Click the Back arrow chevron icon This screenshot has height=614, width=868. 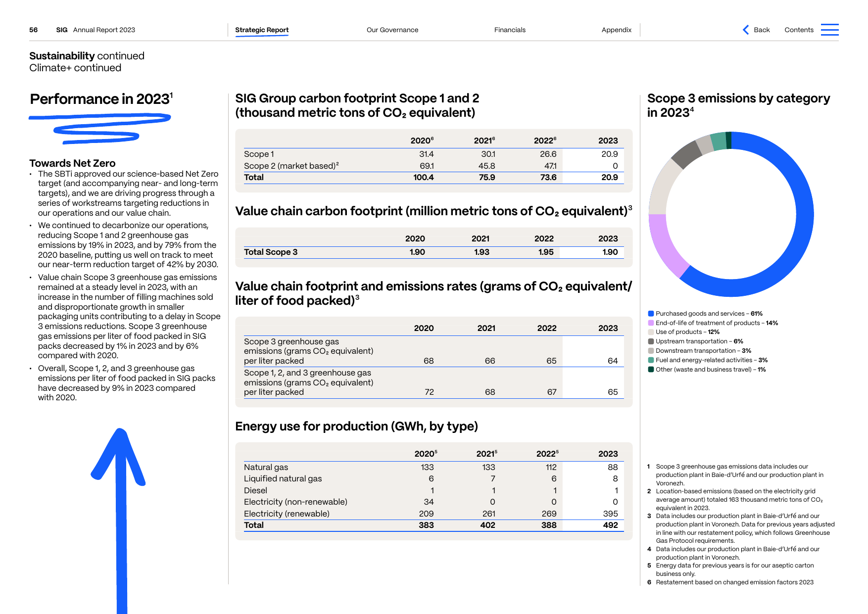[x=746, y=30]
